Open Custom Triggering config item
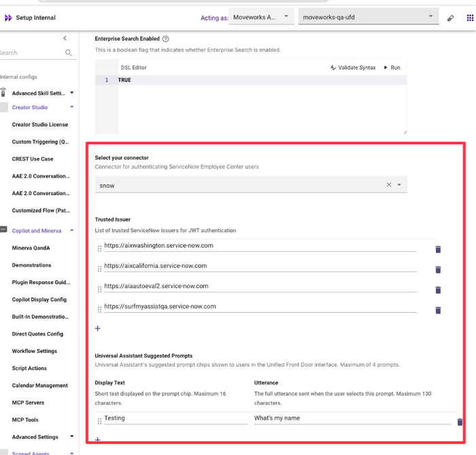The image size is (476, 455). [40, 141]
